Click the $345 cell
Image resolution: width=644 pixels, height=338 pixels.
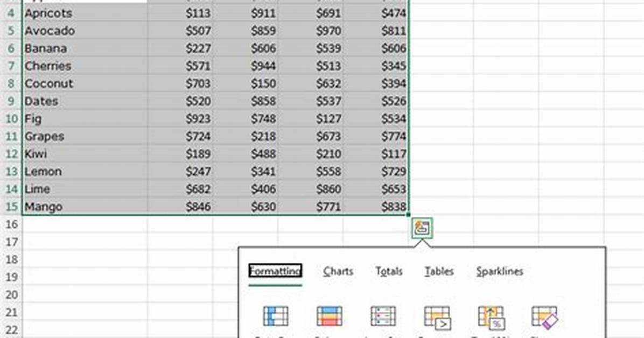(376, 66)
